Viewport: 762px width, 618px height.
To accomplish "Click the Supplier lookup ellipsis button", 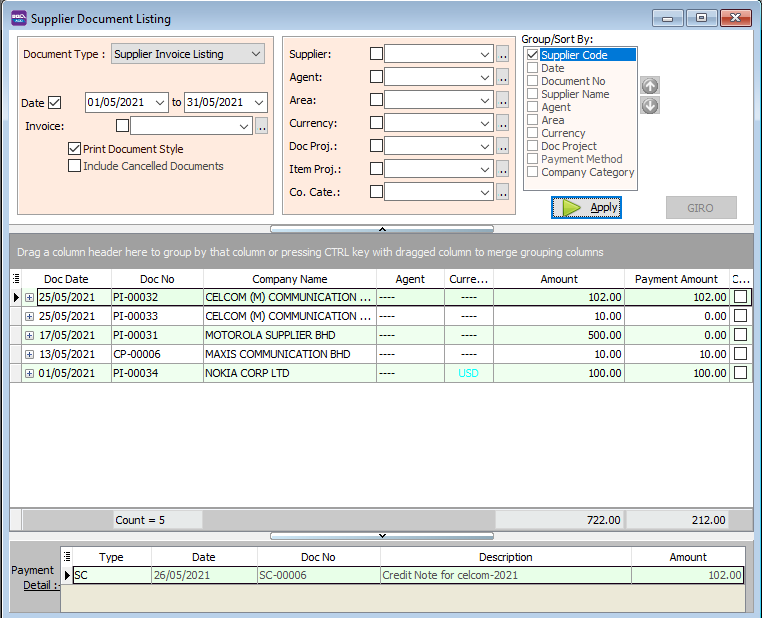I will (503, 54).
